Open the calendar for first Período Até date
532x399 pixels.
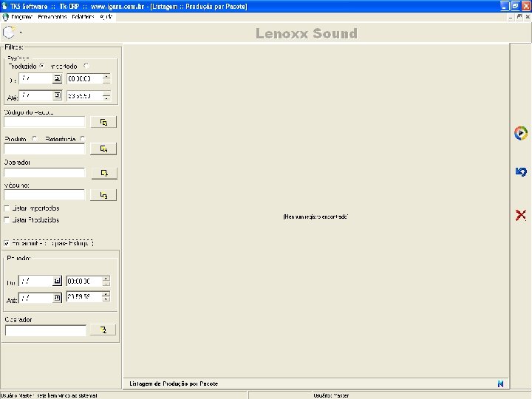tap(57, 95)
